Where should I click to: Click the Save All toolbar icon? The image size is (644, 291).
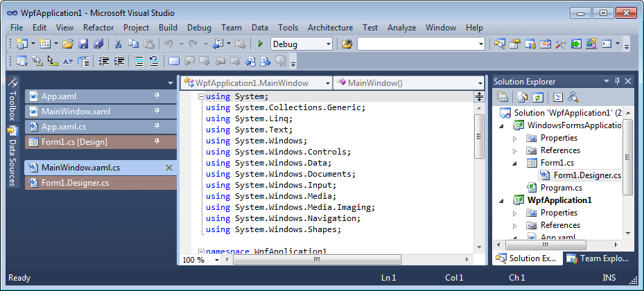tap(98, 44)
